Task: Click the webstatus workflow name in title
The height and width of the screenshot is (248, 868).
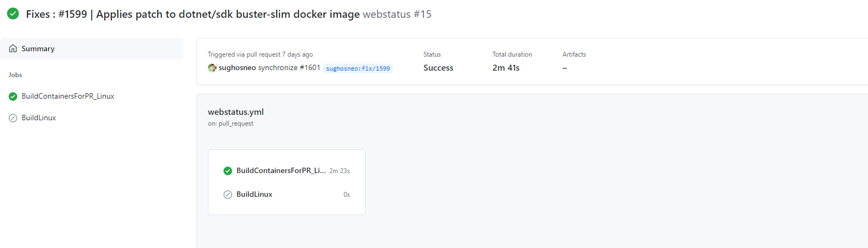Action: pyautogui.click(x=386, y=15)
